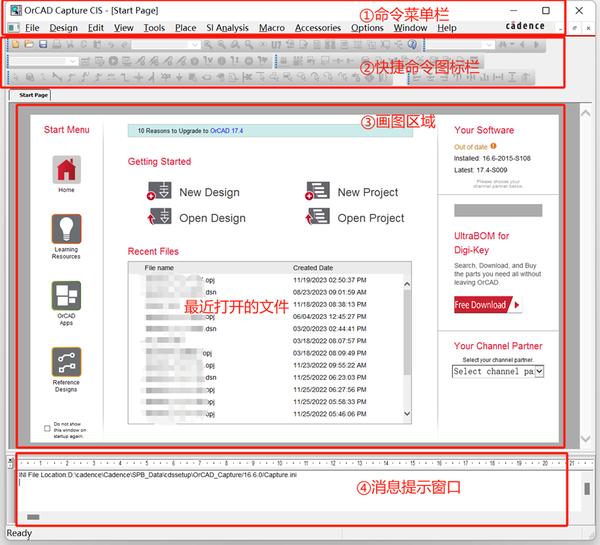Click the Zoom In magnifier icon
Screen dimensions: 600x545
(208, 44)
